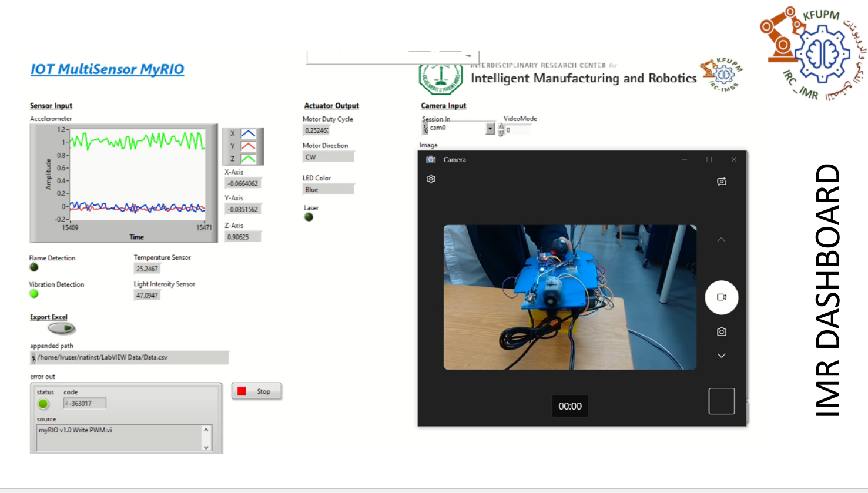Open Camera app settings gear
868x493 pixels.
point(431,179)
